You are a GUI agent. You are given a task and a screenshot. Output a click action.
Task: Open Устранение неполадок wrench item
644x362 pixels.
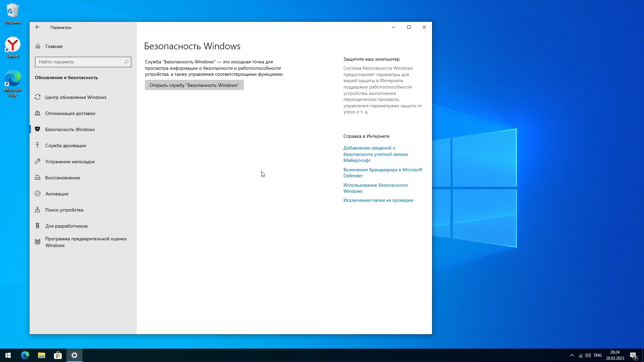click(x=70, y=162)
